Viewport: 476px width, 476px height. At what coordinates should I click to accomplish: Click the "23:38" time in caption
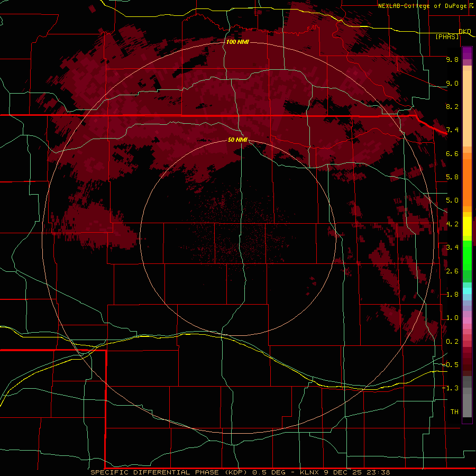coord(378,472)
